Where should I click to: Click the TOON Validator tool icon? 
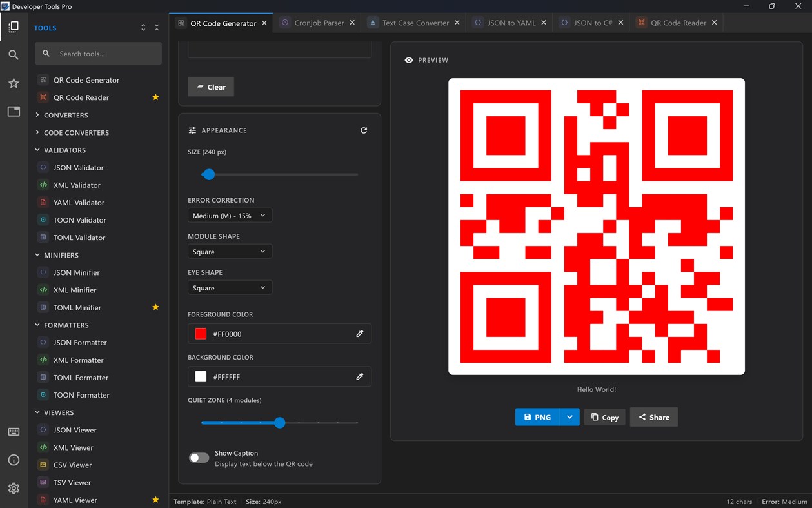click(43, 220)
